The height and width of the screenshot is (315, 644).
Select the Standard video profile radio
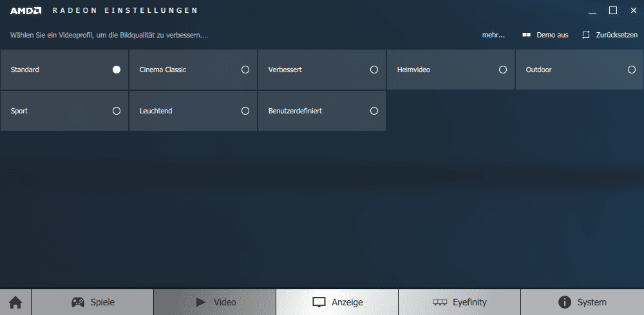pos(117,70)
